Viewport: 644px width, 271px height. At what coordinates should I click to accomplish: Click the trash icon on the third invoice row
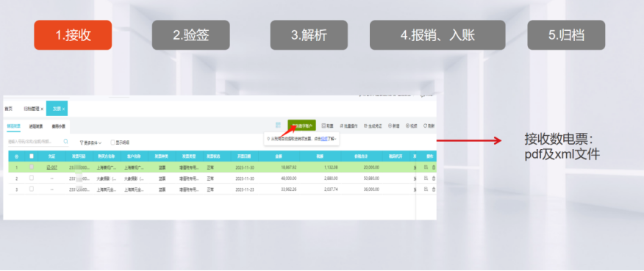coord(434,189)
